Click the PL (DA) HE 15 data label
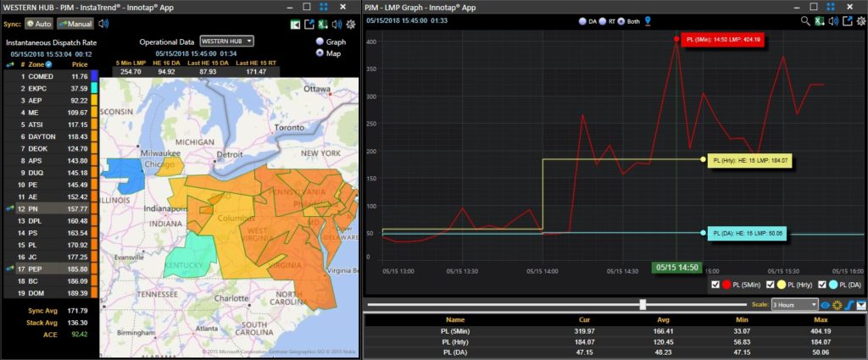The width and height of the screenshot is (868, 360). [x=747, y=233]
